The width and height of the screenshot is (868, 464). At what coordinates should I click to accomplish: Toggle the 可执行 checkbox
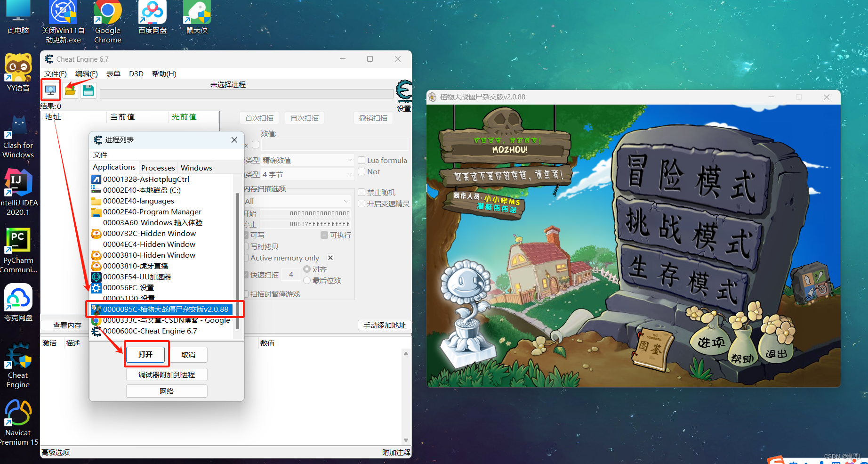pos(324,235)
